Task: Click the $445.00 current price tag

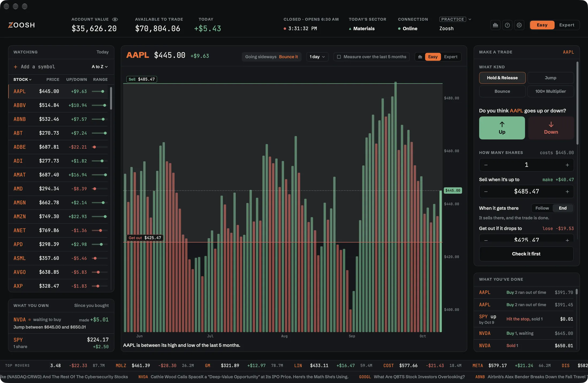Action: click(x=453, y=191)
